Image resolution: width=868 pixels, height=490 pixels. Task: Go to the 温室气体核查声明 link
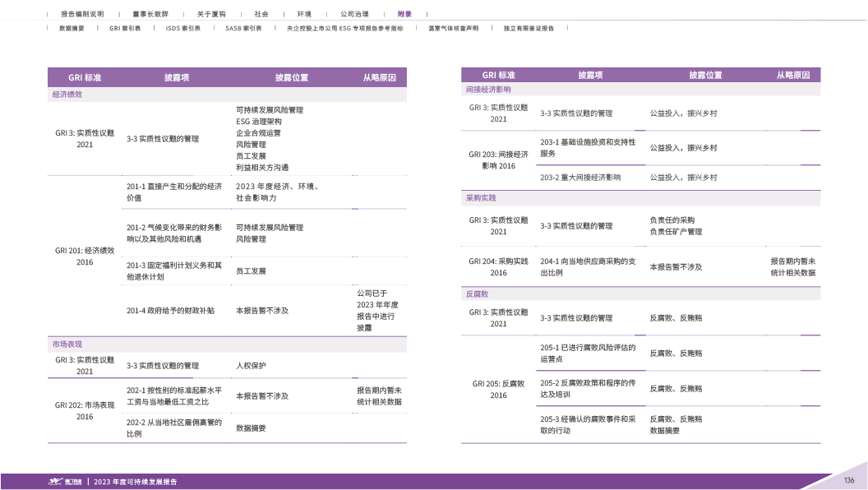click(454, 28)
